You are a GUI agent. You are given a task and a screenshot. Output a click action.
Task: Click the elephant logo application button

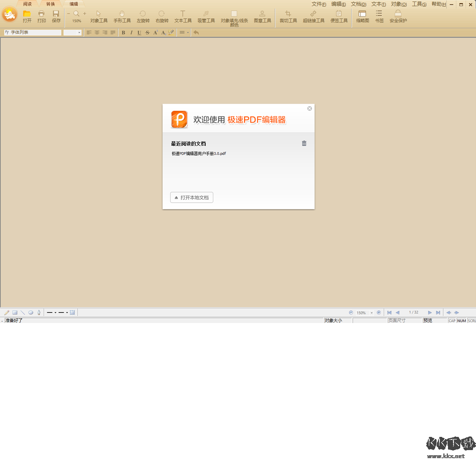10,14
